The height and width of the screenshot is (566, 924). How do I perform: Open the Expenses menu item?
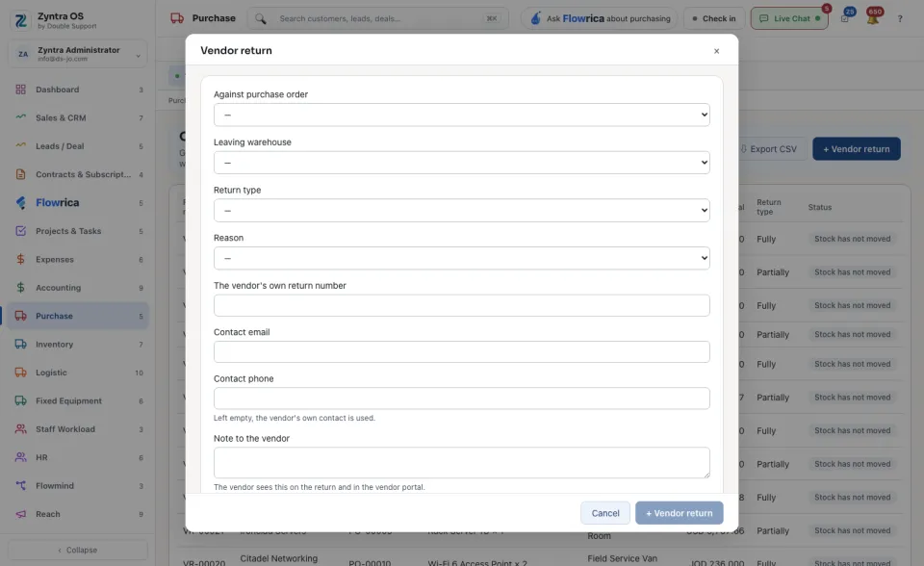click(77, 260)
